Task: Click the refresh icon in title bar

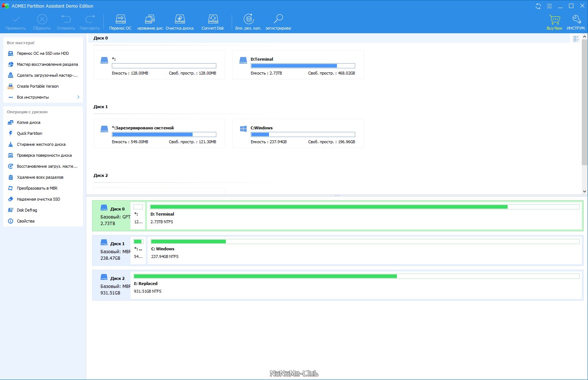Action: pos(538,6)
